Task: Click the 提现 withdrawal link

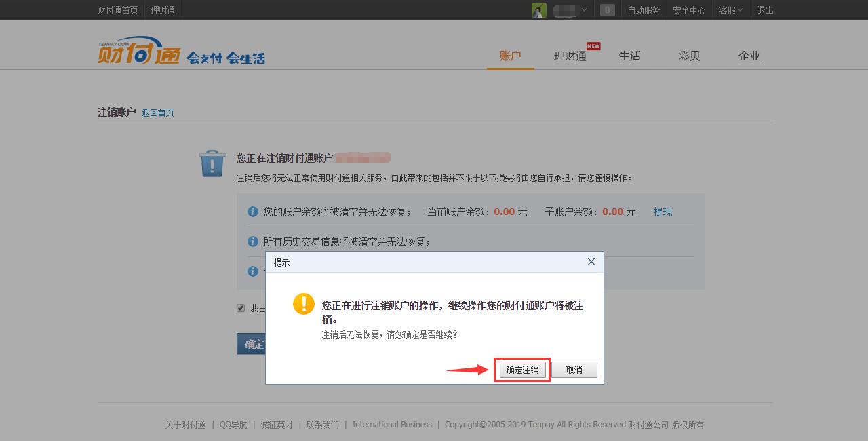Action: point(662,212)
